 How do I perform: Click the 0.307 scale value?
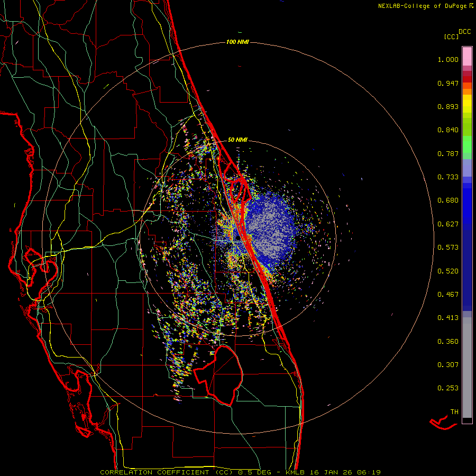tap(448, 365)
